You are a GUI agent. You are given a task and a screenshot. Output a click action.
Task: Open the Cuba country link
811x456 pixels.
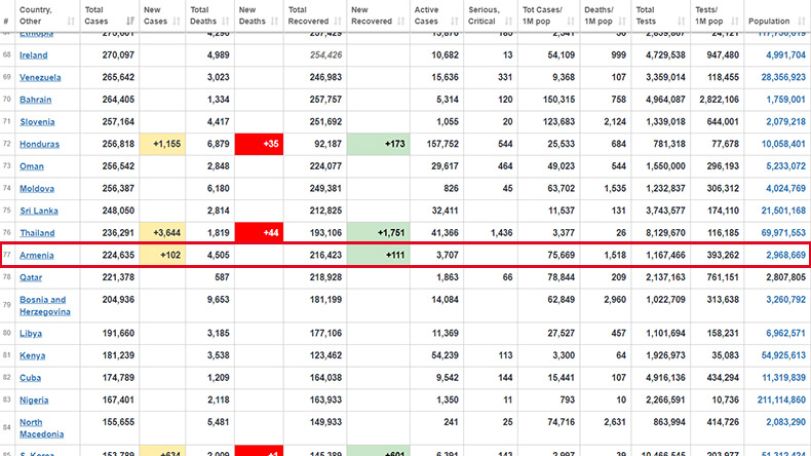30,378
